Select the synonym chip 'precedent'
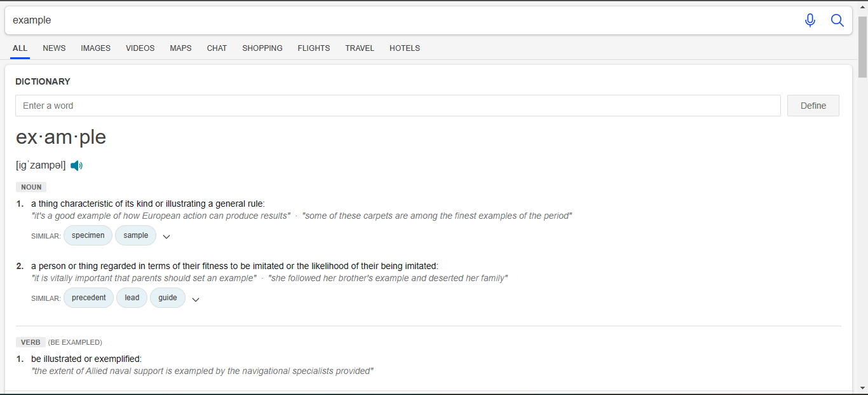Screen dimensions: 868x395 (x=88, y=297)
